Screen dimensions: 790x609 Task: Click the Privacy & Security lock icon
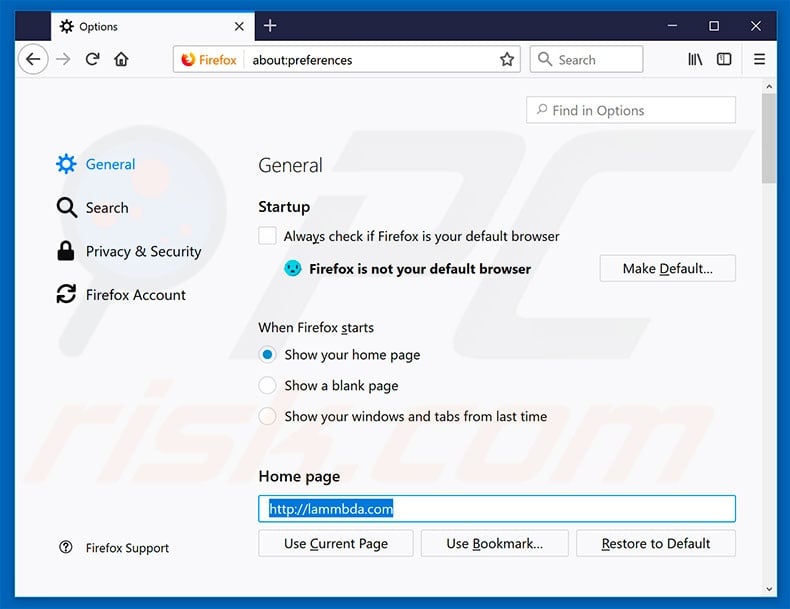[65, 251]
